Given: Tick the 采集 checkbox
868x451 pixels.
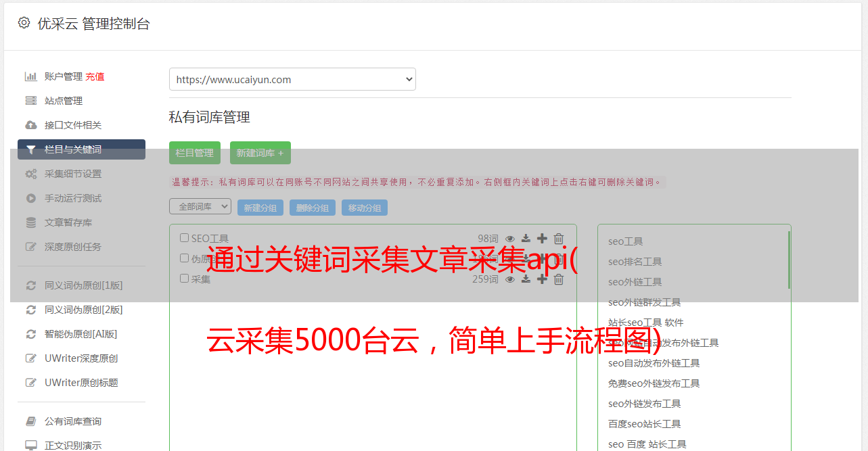Looking at the screenshot, I should (x=184, y=279).
